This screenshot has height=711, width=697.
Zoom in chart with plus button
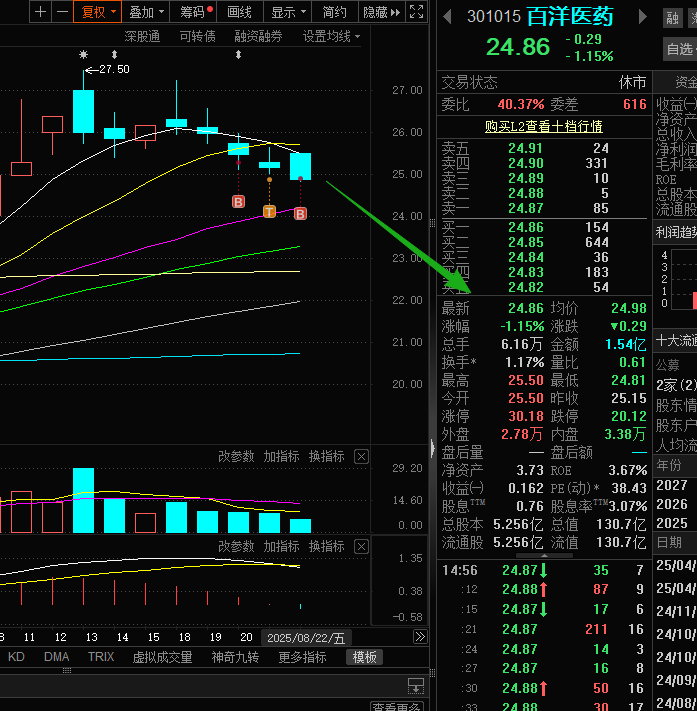coord(40,11)
